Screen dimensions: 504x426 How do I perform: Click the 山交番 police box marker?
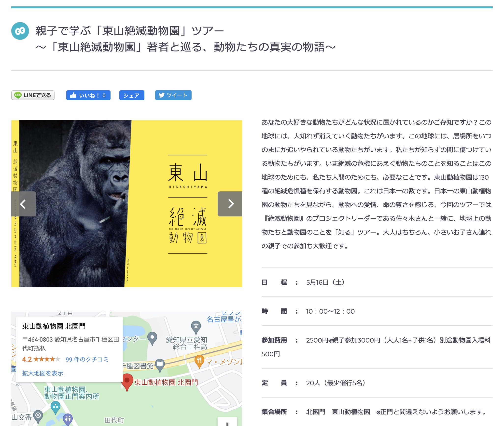pyautogui.click(x=38, y=416)
